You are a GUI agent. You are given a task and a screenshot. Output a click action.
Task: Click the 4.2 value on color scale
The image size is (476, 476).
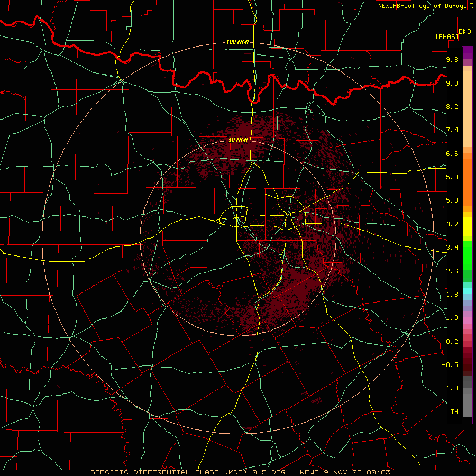click(452, 224)
